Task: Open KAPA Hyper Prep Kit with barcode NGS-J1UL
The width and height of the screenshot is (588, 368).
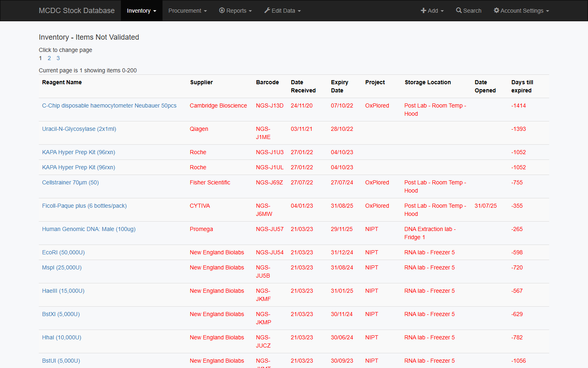Action: click(x=78, y=167)
